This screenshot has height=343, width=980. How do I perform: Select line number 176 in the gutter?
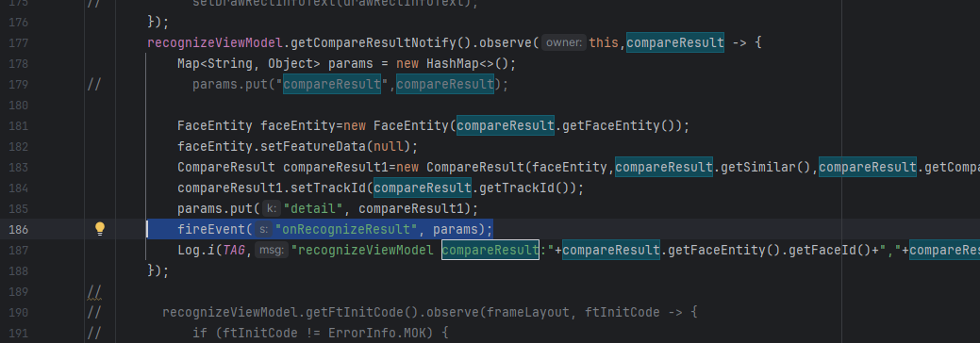pos(20,22)
